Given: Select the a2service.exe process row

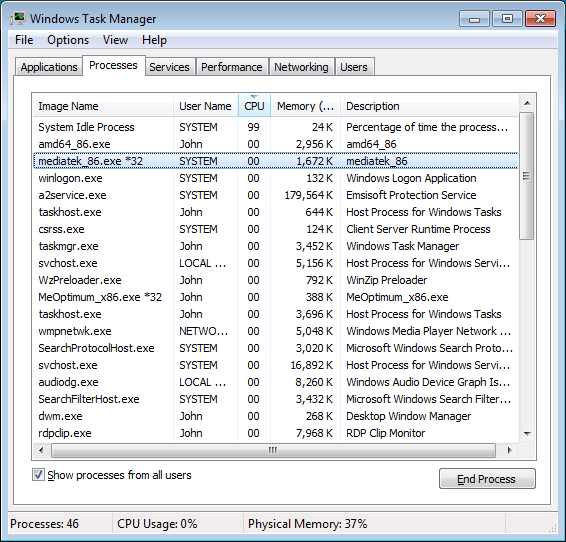Looking at the screenshot, I should pyautogui.click(x=276, y=195).
